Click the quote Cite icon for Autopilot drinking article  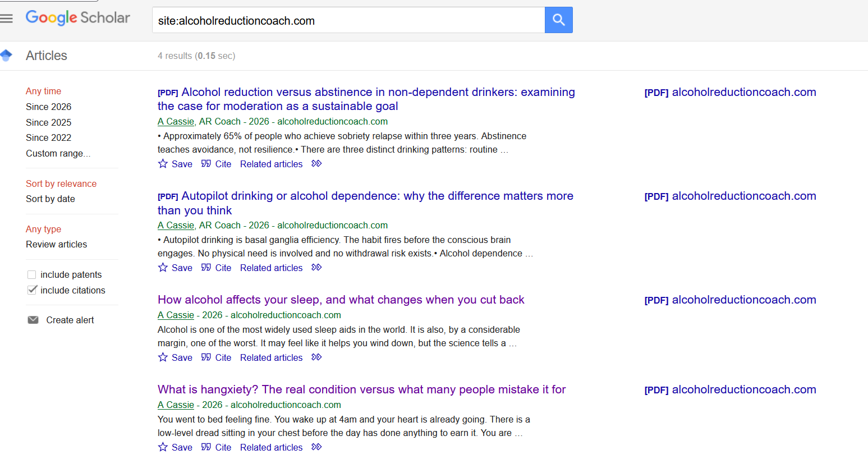pyautogui.click(x=206, y=268)
